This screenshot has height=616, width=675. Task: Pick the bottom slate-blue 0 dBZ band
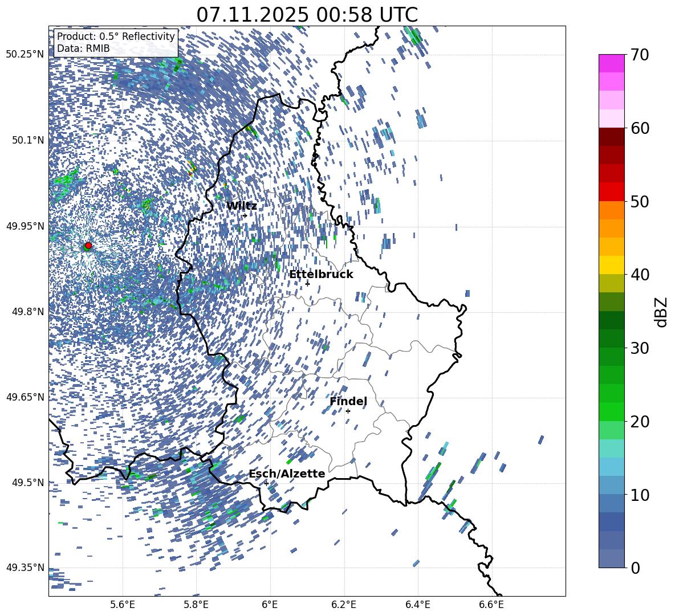[x=612, y=558]
